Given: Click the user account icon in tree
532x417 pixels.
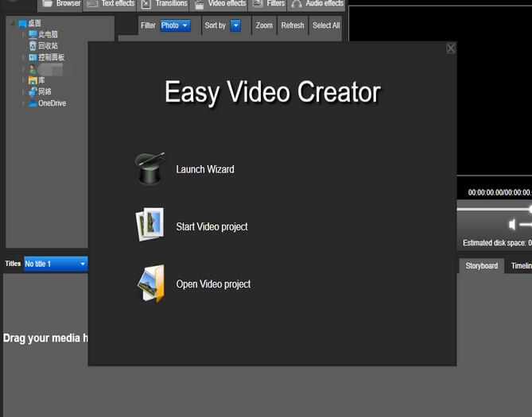Looking at the screenshot, I should coord(33,70).
